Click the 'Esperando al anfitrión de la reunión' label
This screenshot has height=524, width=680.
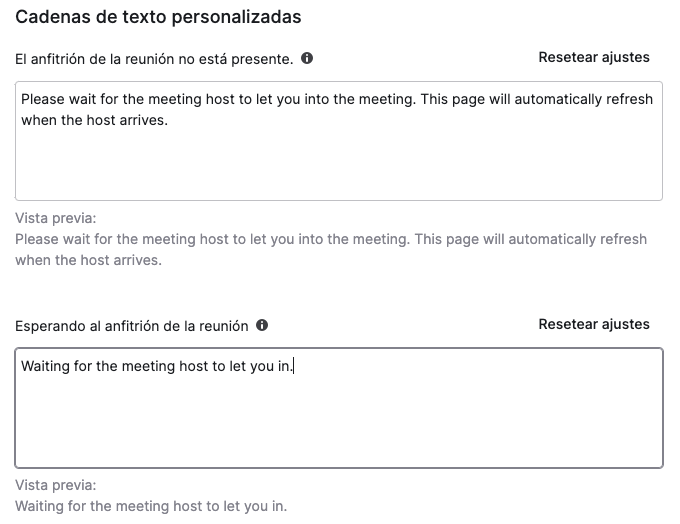pyautogui.click(x=132, y=326)
